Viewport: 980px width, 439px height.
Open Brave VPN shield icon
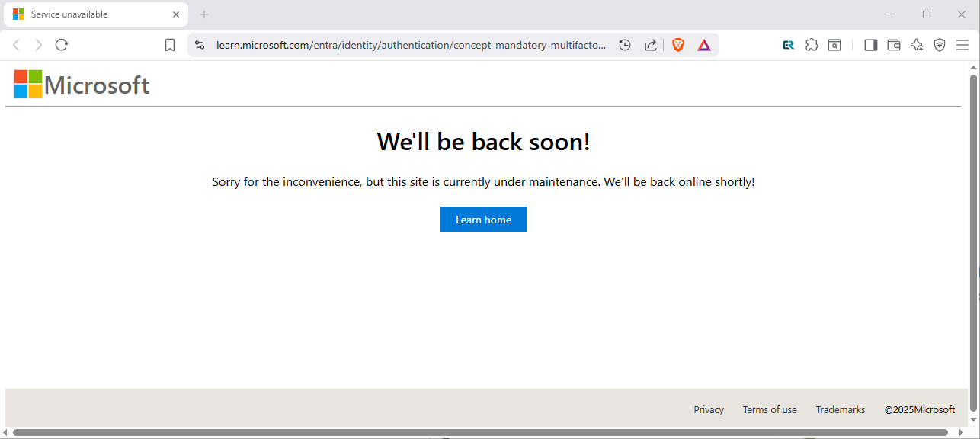click(x=940, y=45)
